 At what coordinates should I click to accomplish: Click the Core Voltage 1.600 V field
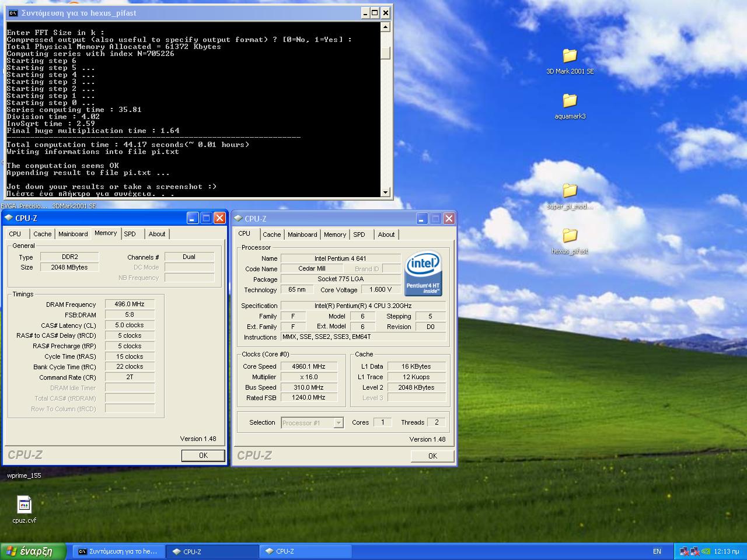tap(381, 289)
